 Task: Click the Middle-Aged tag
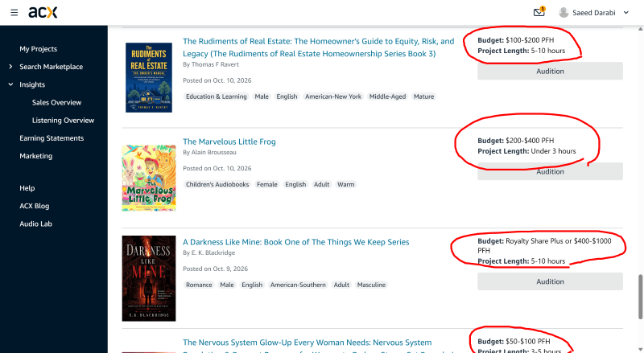tap(387, 96)
